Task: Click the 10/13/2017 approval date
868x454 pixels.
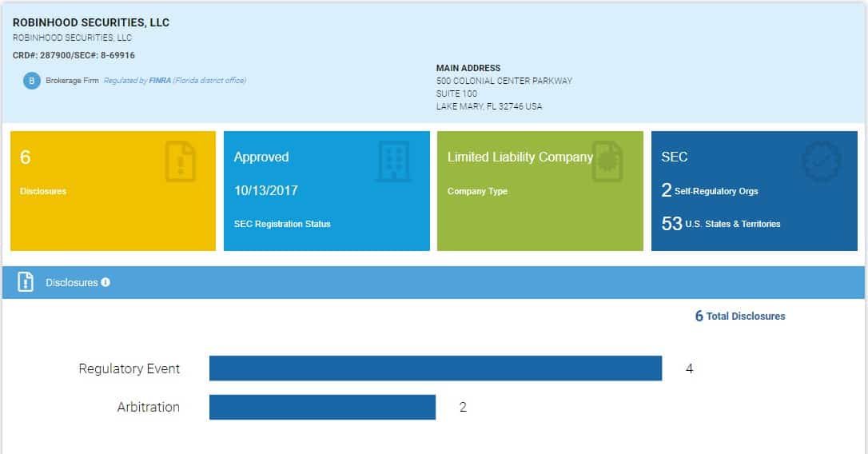Action: point(265,190)
